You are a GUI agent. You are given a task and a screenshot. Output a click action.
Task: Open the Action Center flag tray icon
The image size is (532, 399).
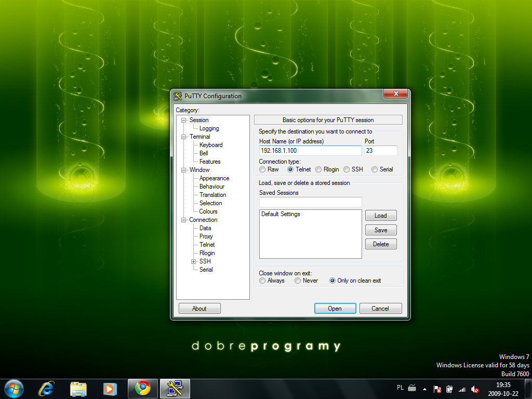pyautogui.click(x=437, y=389)
